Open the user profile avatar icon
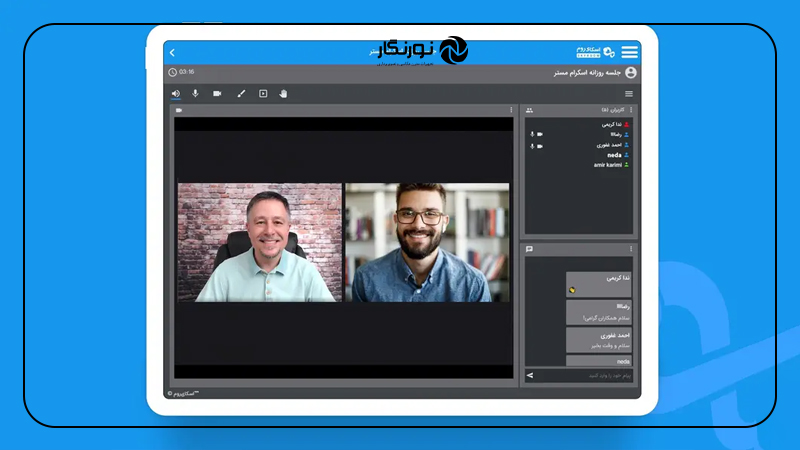 [x=631, y=72]
